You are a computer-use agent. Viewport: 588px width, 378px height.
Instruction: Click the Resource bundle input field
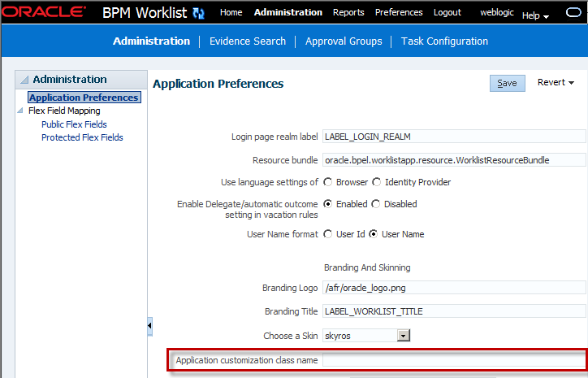pos(454,160)
